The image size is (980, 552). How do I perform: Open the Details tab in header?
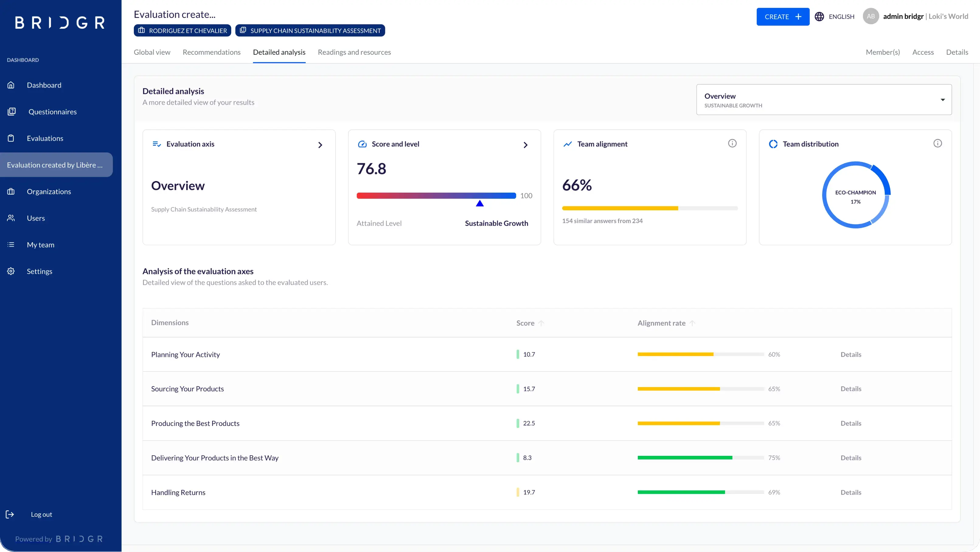[x=957, y=52]
